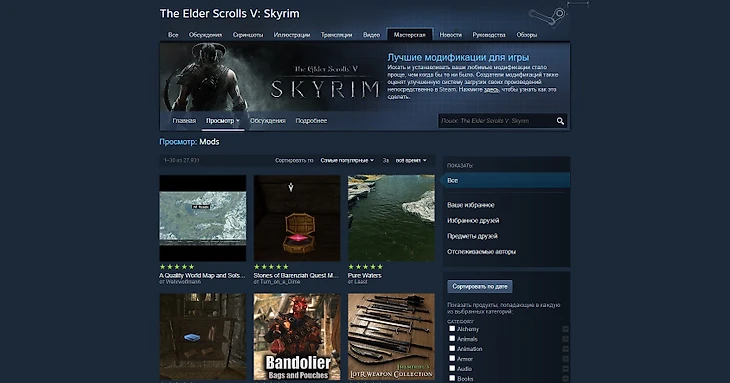Viewport: 730px width, 383px height.
Task: Open the LotR Weapon Collection thumbnail
Action: coord(391,336)
